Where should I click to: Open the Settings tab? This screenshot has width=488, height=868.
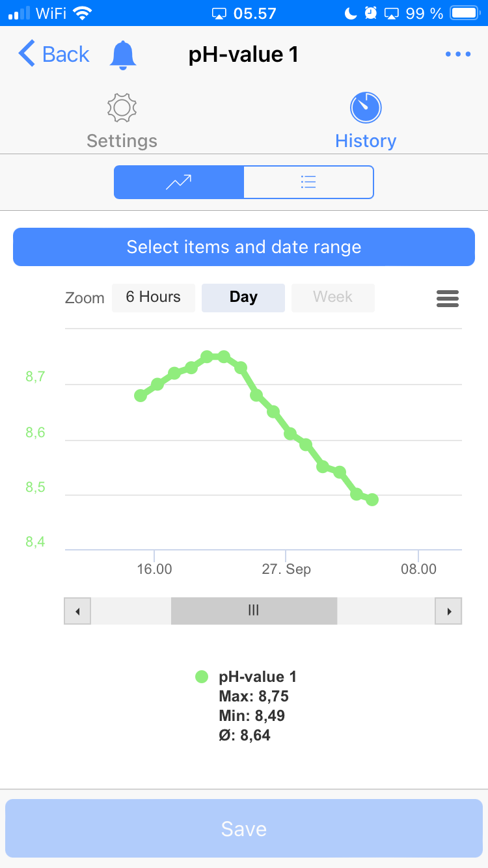122,141
